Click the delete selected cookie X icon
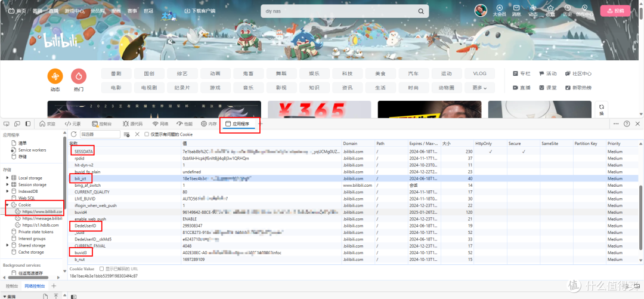 point(138,134)
